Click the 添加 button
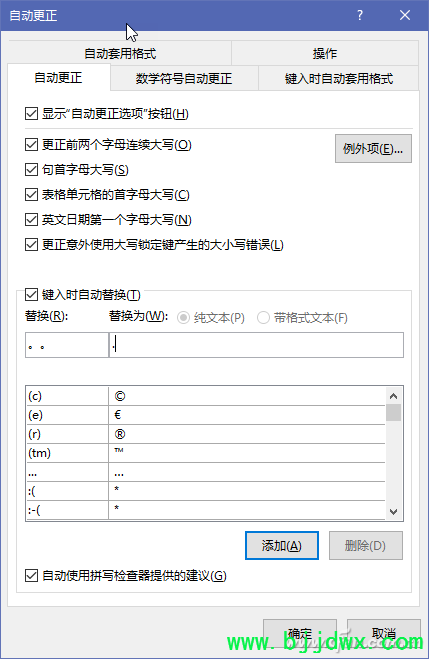Viewport: 429px width, 659px height. [282, 546]
